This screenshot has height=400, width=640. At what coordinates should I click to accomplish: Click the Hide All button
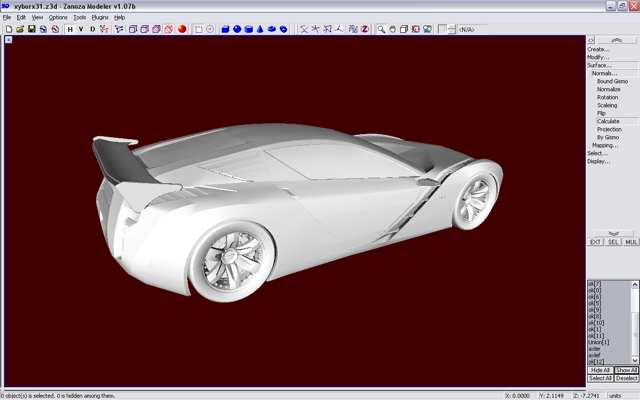point(600,370)
